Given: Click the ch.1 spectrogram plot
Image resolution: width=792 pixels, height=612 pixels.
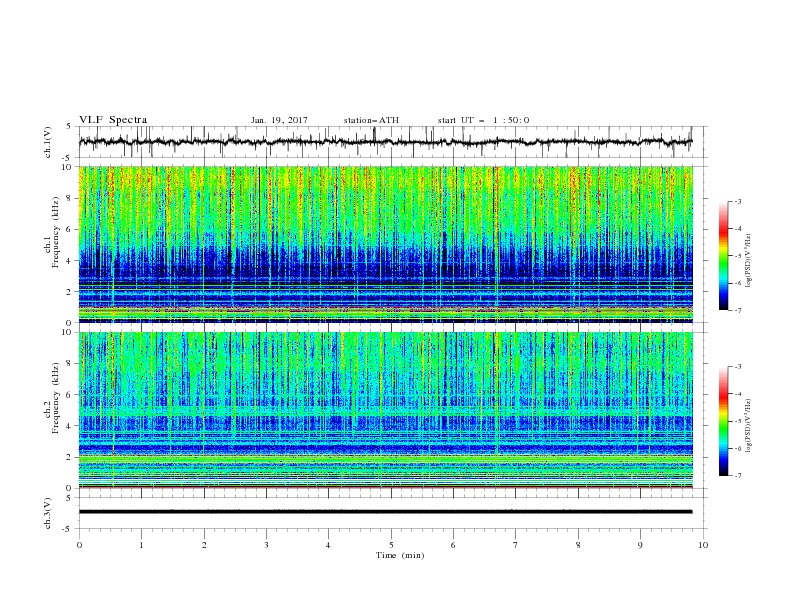Looking at the screenshot, I should click(385, 244).
